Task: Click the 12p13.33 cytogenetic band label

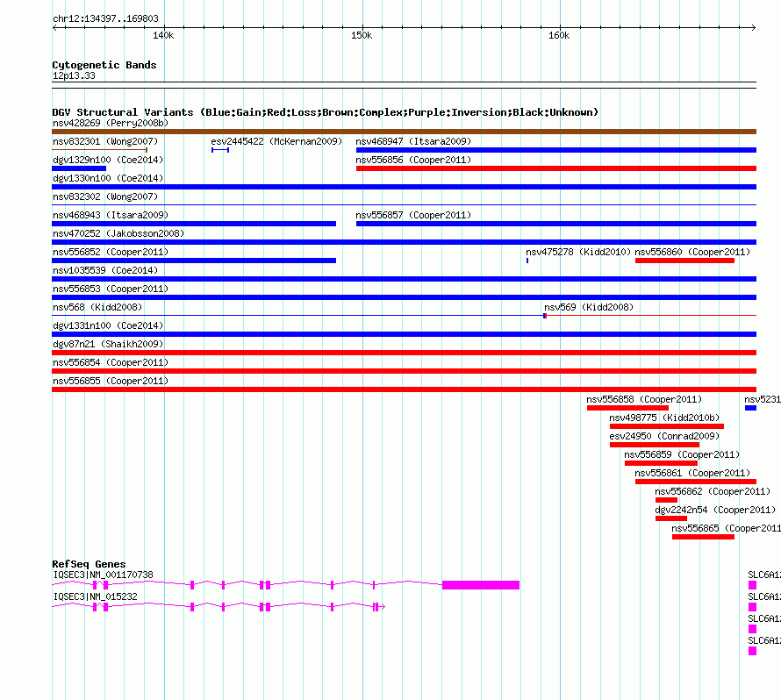Action: pos(74,75)
